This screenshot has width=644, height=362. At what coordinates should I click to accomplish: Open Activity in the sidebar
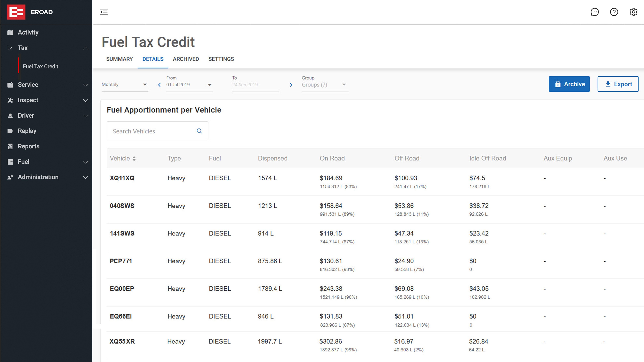[x=28, y=32]
